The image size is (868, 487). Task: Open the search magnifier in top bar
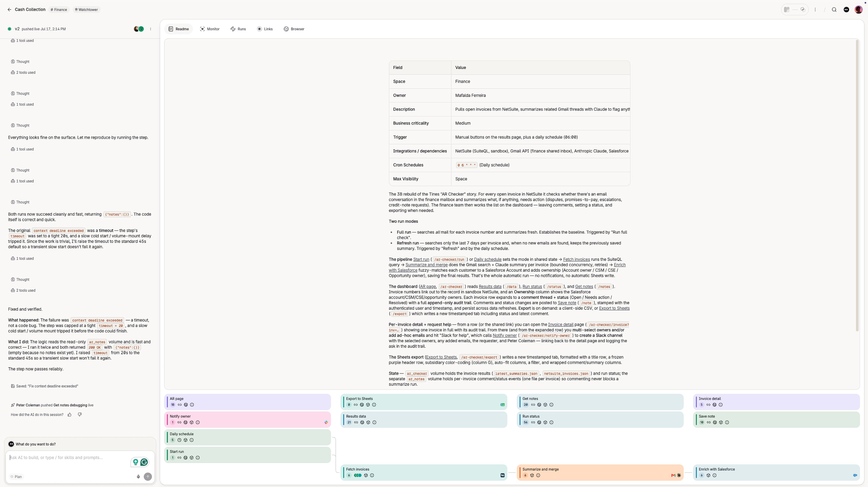click(834, 10)
